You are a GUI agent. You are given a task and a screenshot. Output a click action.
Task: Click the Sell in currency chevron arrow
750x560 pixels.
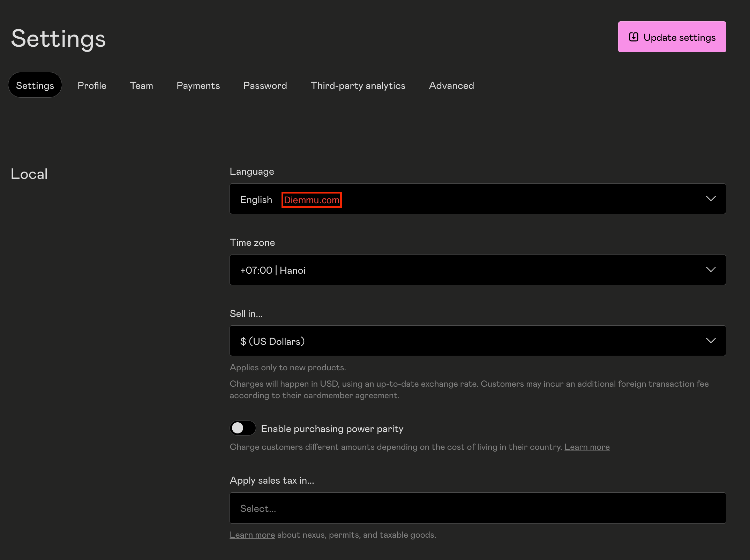(711, 341)
